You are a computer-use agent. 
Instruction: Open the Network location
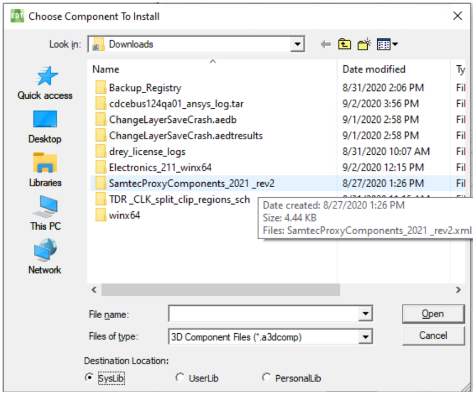click(x=45, y=257)
